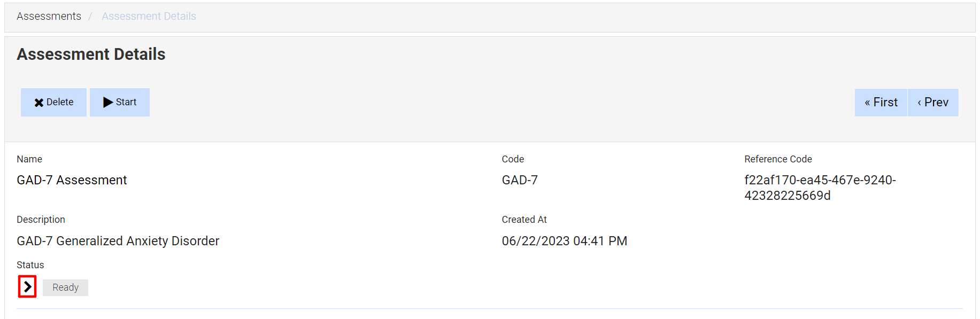Click the GAD-7 code value
Viewport: 980px width, 319px height.
[519, 180]
